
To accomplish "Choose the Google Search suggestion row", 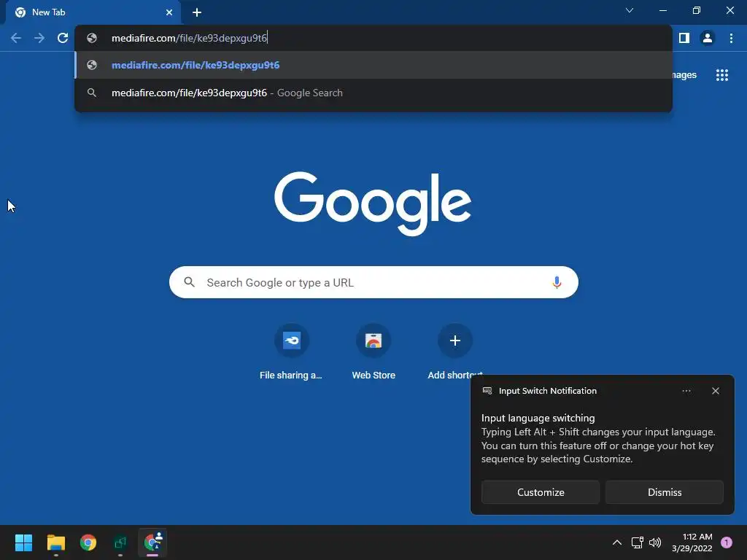I will [373, 93].
